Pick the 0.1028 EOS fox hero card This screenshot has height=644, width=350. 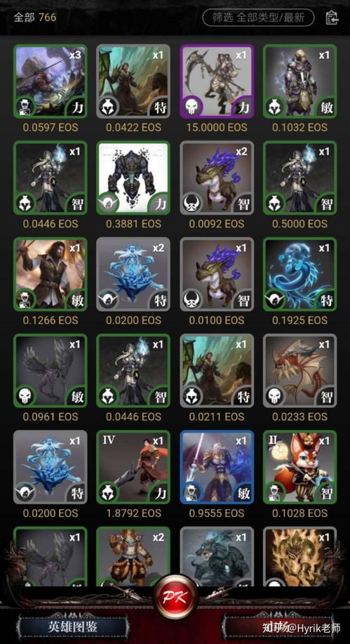click(x=300, y=468)
